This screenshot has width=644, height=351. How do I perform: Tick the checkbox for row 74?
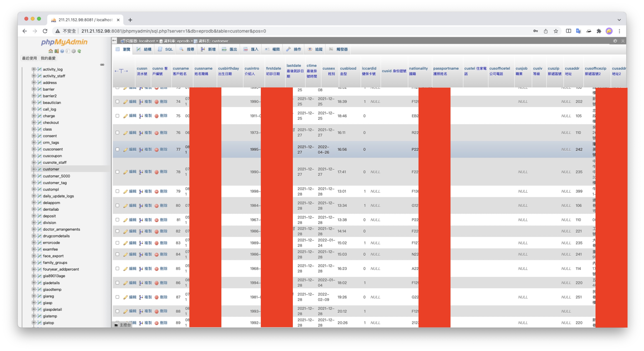[117, 102]
